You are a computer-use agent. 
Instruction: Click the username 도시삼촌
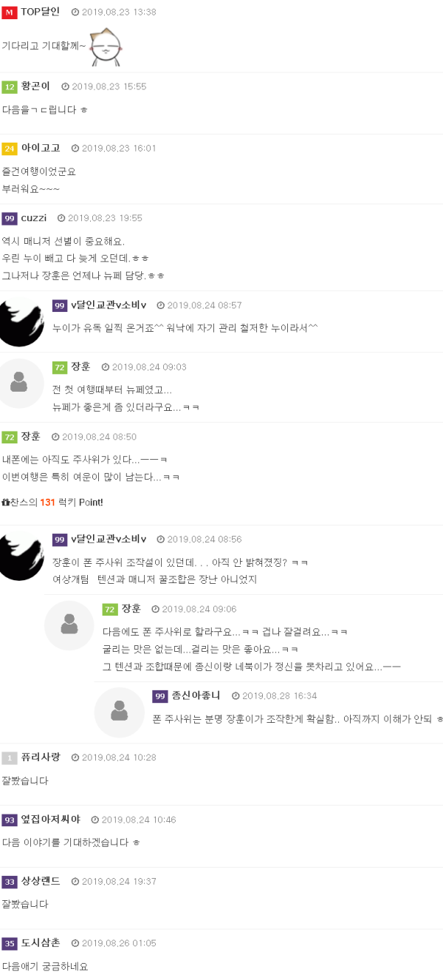[41, 943]
